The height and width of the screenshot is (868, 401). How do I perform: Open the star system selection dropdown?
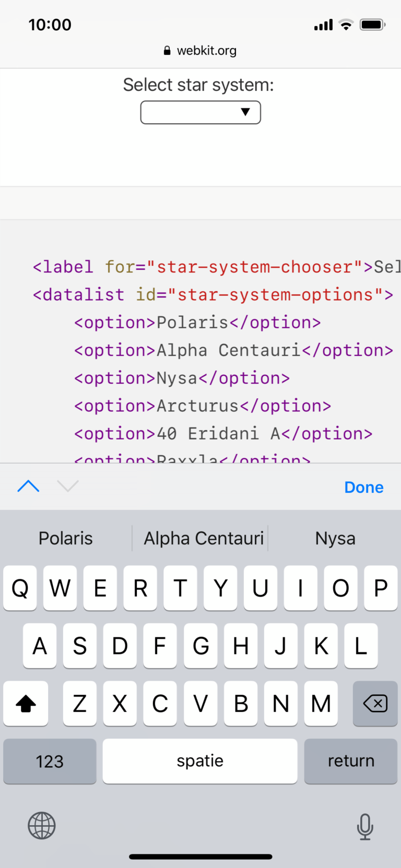pyautogui.click(x=200, y=112)
